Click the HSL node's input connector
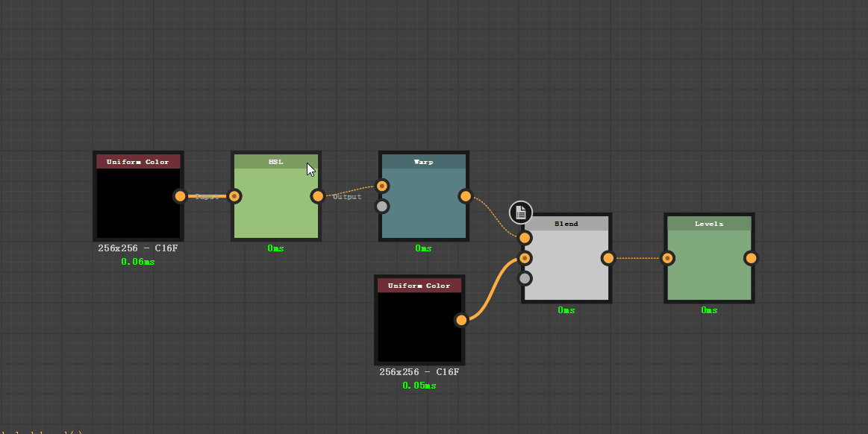The height and width of the screenshot is (434, 868). [234, 196]
